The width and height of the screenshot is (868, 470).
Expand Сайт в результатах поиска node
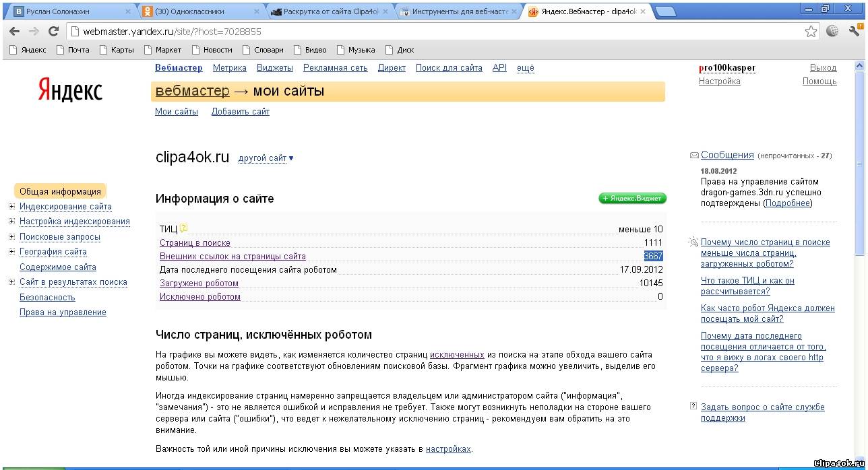click(12, 282)
